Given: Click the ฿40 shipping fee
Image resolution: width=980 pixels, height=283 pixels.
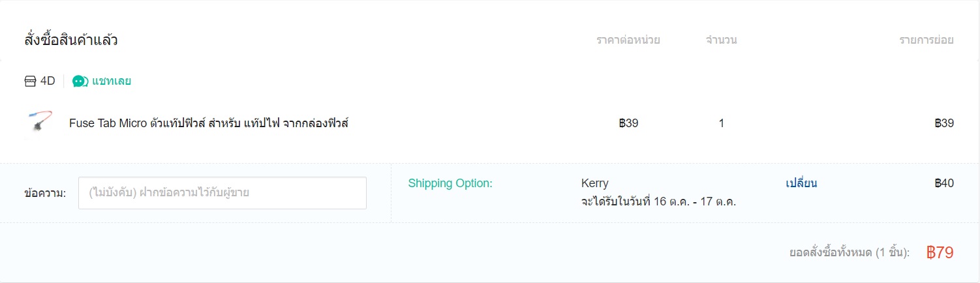Looking at the screenshot, I should click(x=944, y=183).
